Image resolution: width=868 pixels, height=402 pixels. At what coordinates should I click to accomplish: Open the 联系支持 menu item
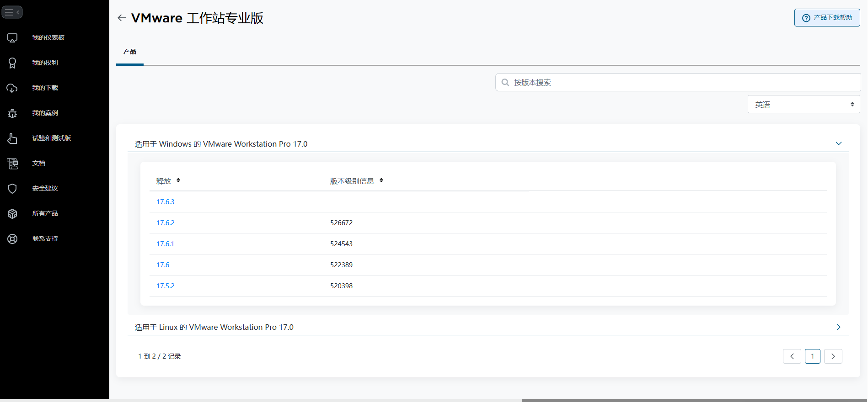point(45,238)
